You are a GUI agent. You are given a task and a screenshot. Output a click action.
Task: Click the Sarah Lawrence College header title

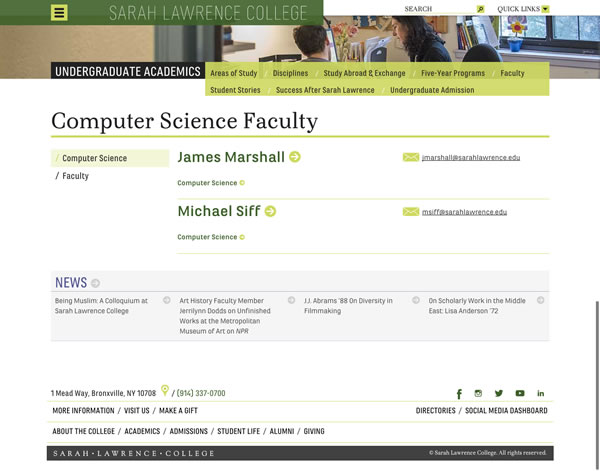(x=208, y=13)
